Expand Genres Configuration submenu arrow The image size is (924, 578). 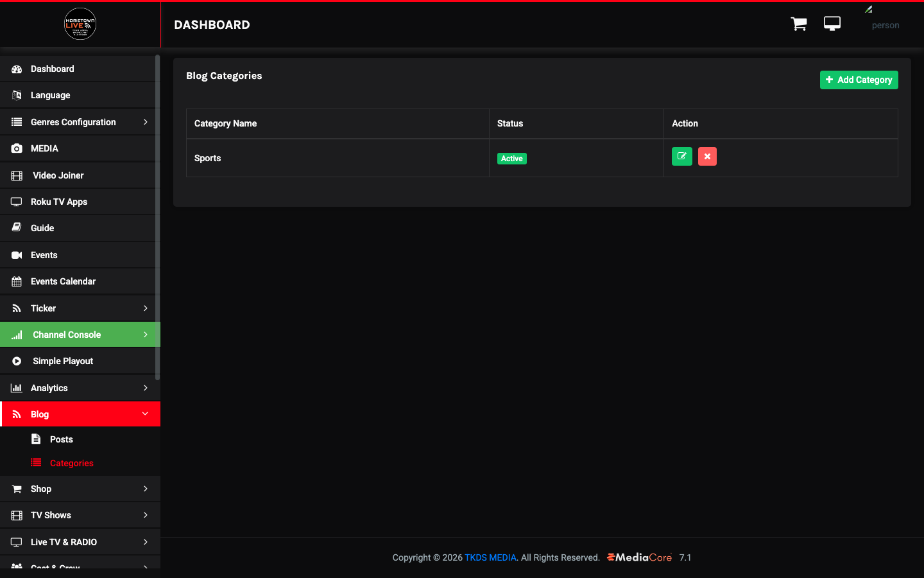[x=146, y=122]
